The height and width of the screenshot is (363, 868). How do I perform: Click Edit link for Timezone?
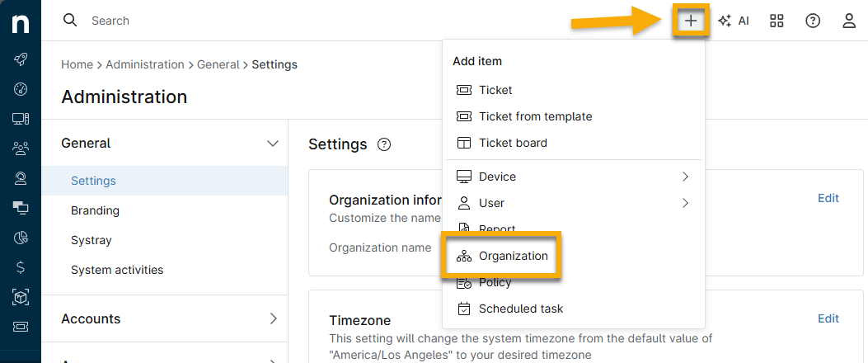pos(828,318)
